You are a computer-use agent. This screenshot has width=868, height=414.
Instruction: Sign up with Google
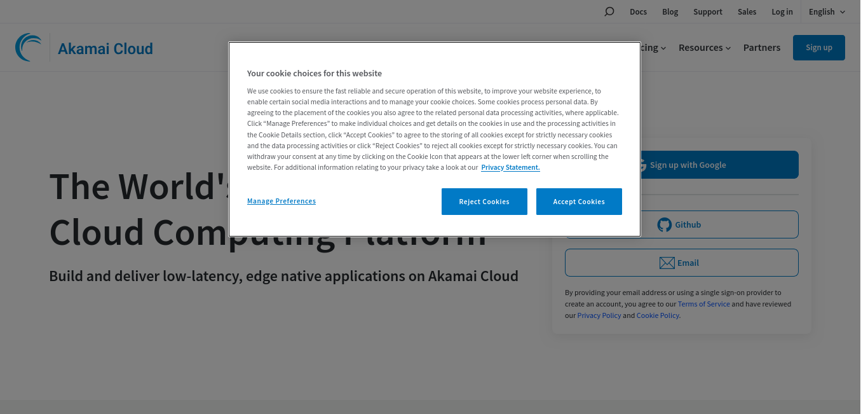coord(682,165)
